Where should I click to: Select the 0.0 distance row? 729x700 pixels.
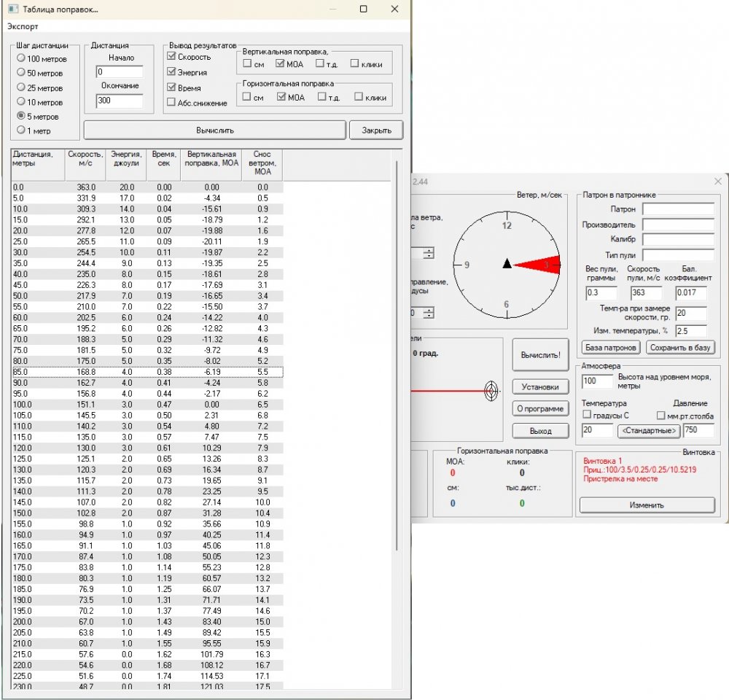(147, 187)
